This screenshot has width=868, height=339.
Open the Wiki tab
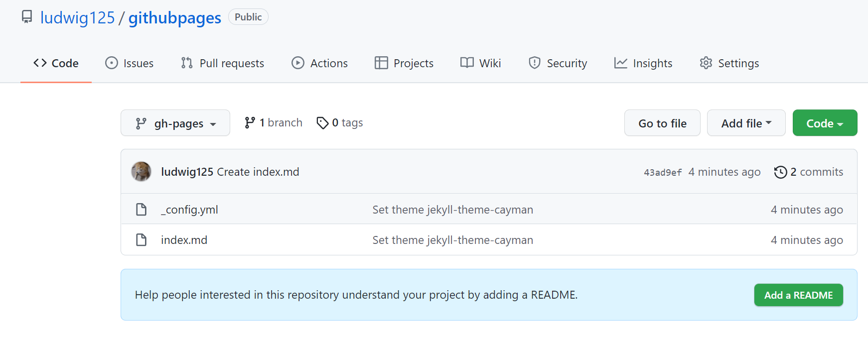point(480,63)
